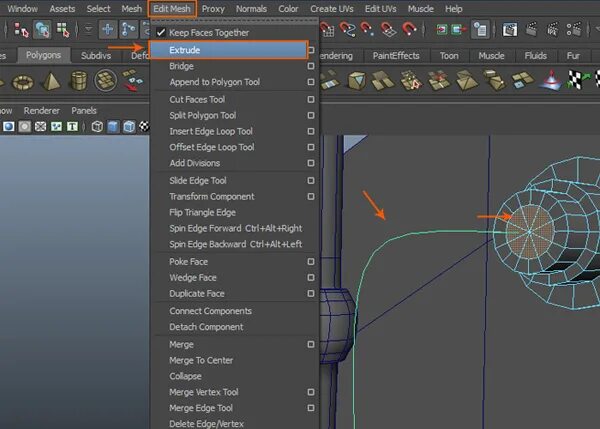Image resolution: width=600 pixels, height=429 pixels.
Task: Select Split Polygon Tool menu entry
Action: (x=202, y=116)
